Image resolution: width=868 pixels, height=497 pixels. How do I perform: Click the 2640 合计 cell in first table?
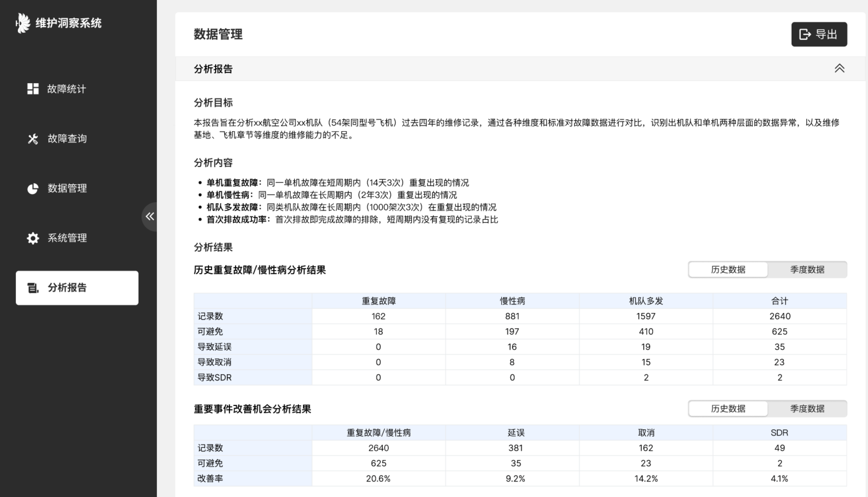coord(779,316)
